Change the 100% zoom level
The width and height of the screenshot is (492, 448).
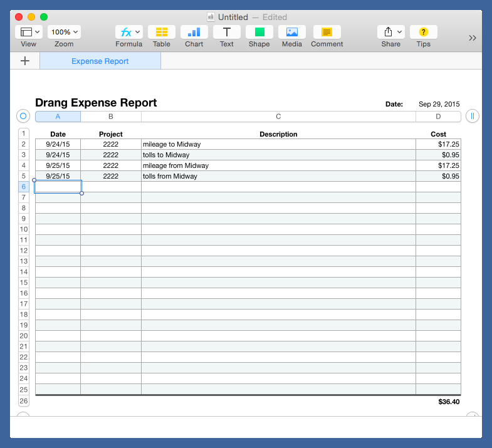(64, 32)
